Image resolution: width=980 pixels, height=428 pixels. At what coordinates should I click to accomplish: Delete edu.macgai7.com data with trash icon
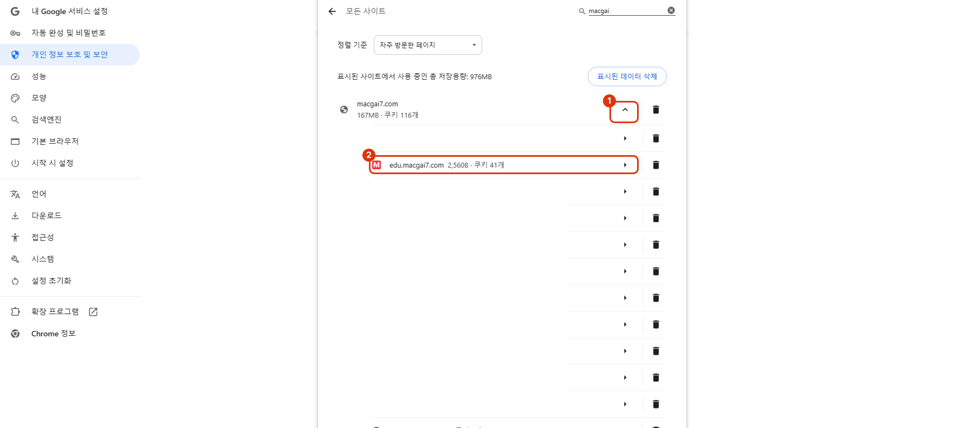[x=656, y=165]
